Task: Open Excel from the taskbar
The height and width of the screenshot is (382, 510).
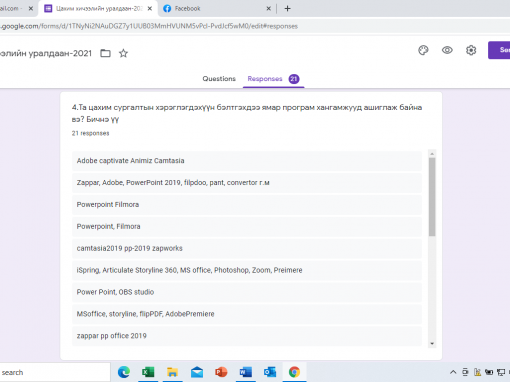Action: coord(148,372)
